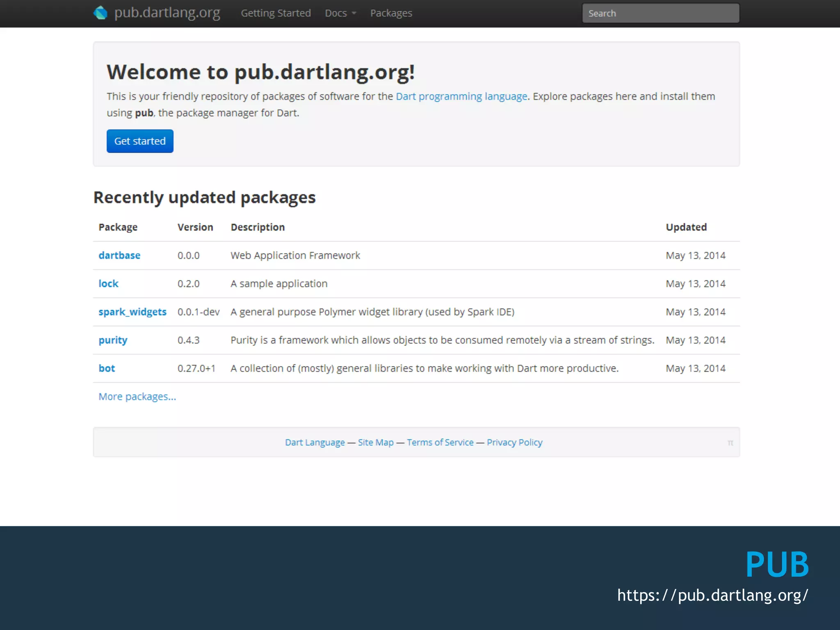Click the https://pub.dartlang.org/ URL text

pos(713,595)
